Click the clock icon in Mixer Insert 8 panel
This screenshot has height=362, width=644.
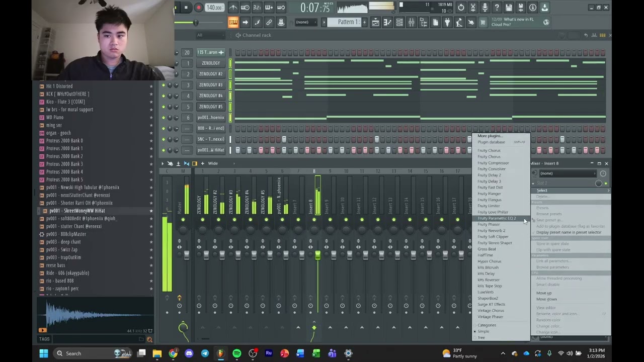coord(603,173)
